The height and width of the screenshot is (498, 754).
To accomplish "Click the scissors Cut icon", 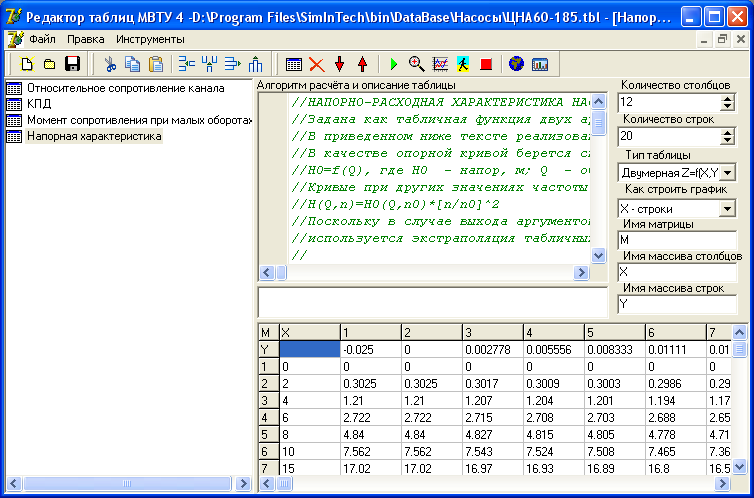I will coord(111,64).
